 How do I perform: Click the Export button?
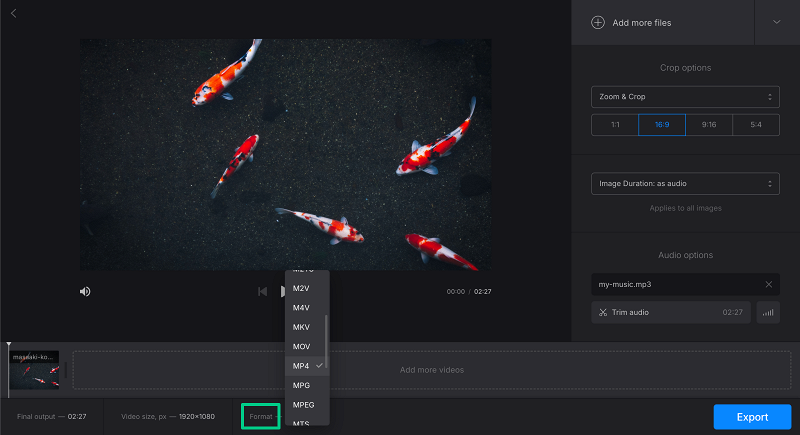[752, 417]
